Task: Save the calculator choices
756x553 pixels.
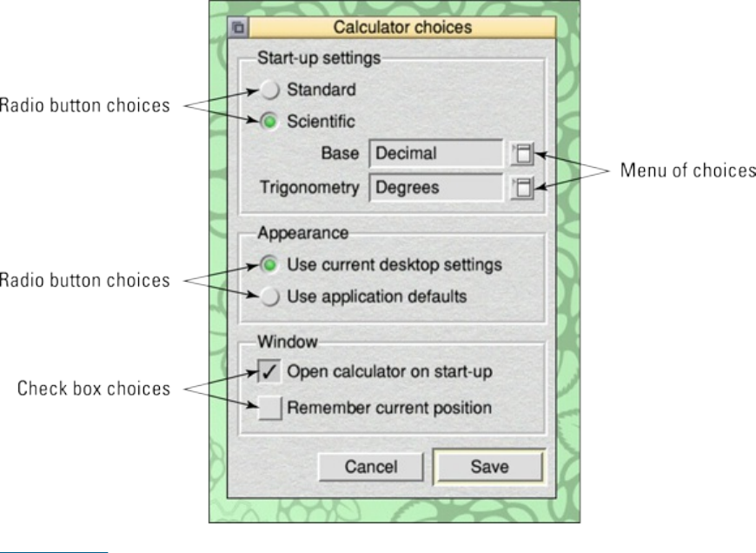Action: (489, 466)
